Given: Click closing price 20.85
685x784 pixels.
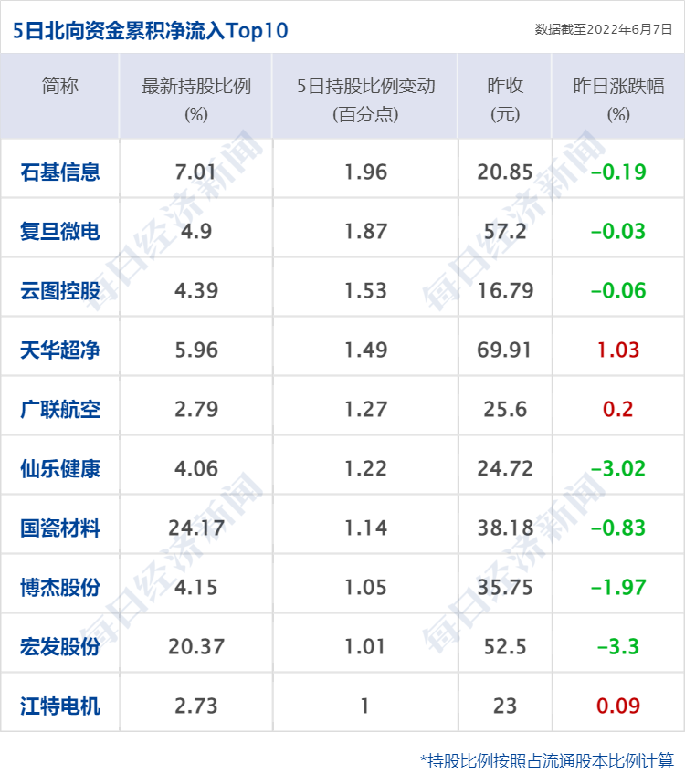Looking at the screenshot, I should coord(505,172).
